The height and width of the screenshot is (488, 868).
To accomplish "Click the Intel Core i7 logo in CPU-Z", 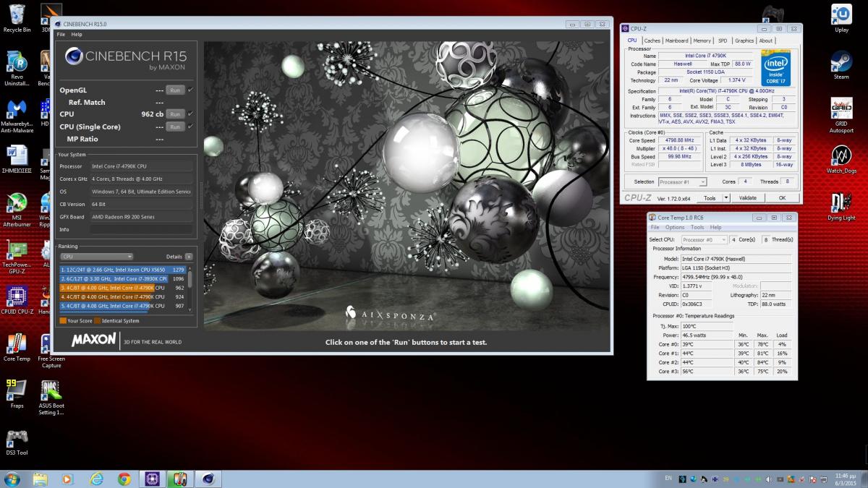I will (775, 68).
